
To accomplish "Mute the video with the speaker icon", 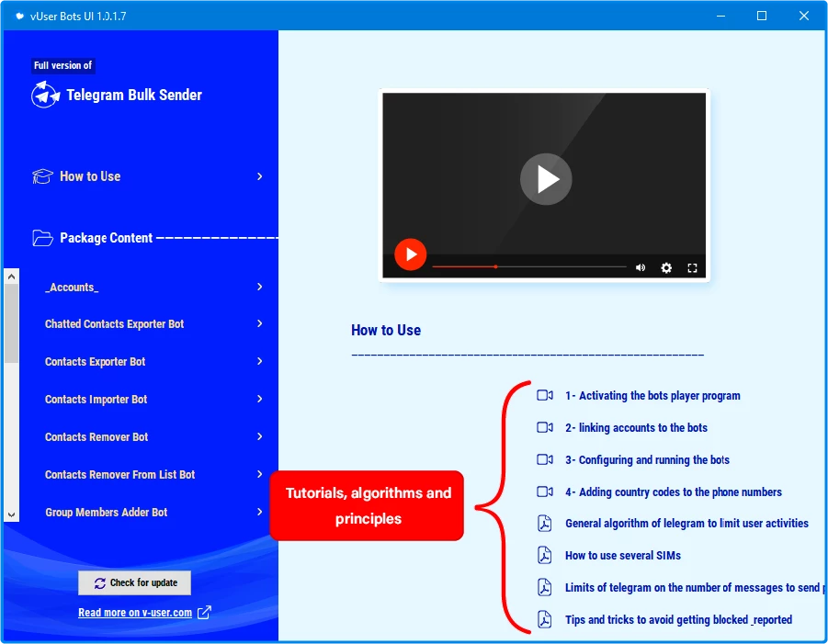I will point(640,267).
